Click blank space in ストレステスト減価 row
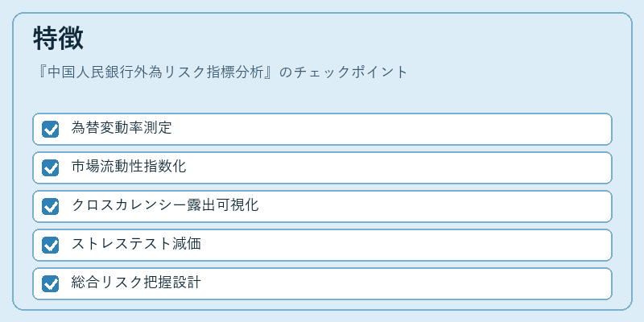This screenshot has width=644, height=322. click(x=407, y=245)
